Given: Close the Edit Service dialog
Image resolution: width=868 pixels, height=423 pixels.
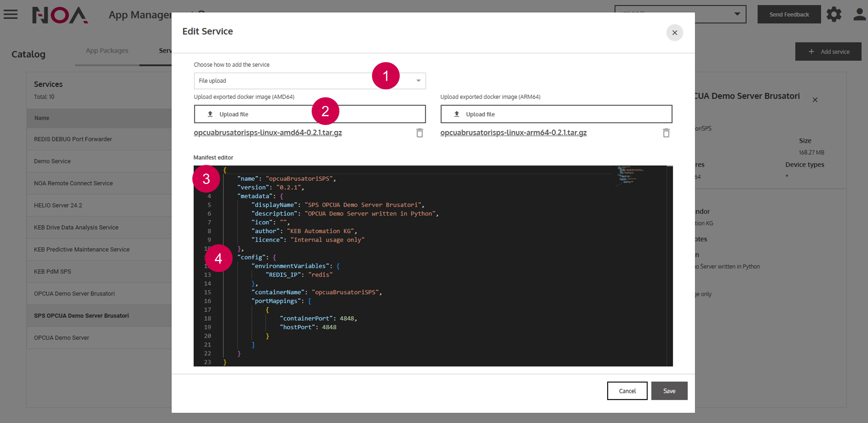Looking at the screenshot, I should click(674, 33).
